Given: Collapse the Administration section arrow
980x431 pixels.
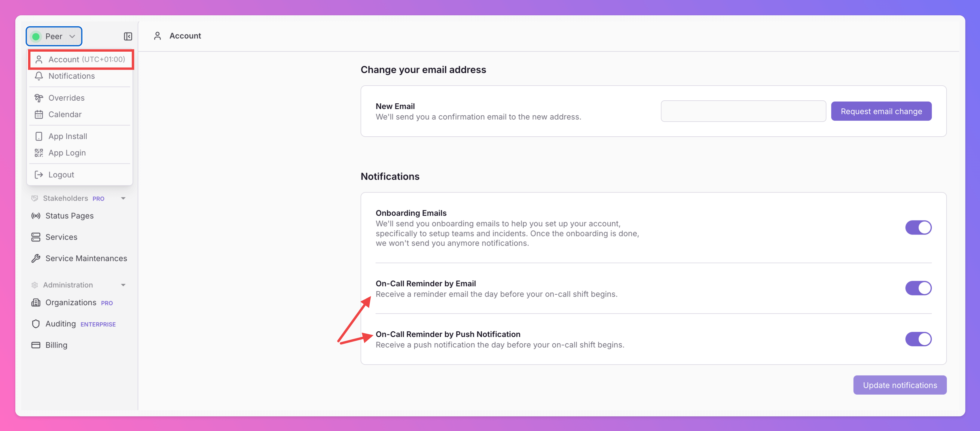Looking at the screenshot, I should 123,285.
